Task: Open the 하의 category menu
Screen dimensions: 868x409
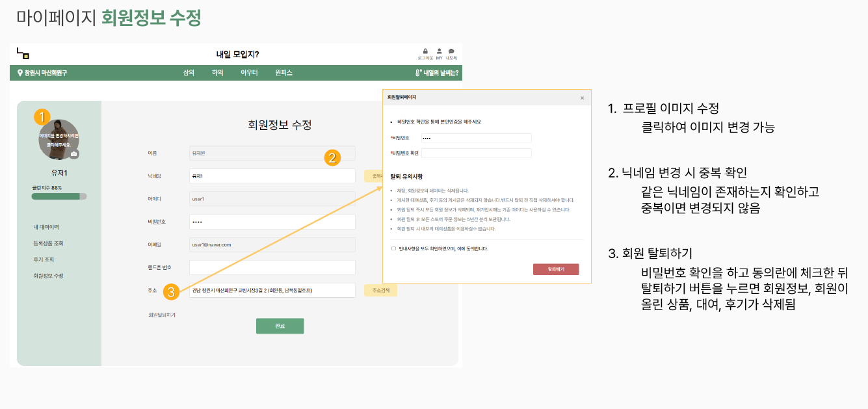Action: [218, 73]
